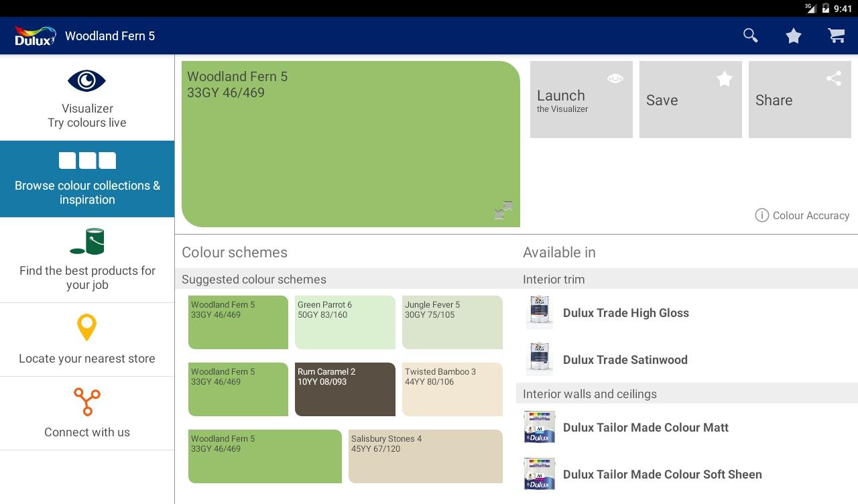The width and height of the screenshot is (858, 504).
Task: Save this colour to favourites
Action: (x=690, y=100)
